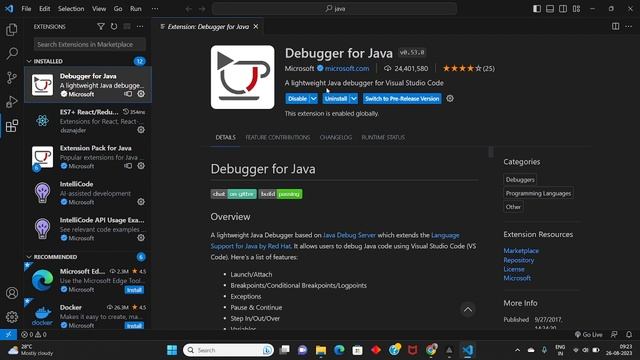Switch to the Feature Contributions tab

pyautogui.click(x=278, y=138)
